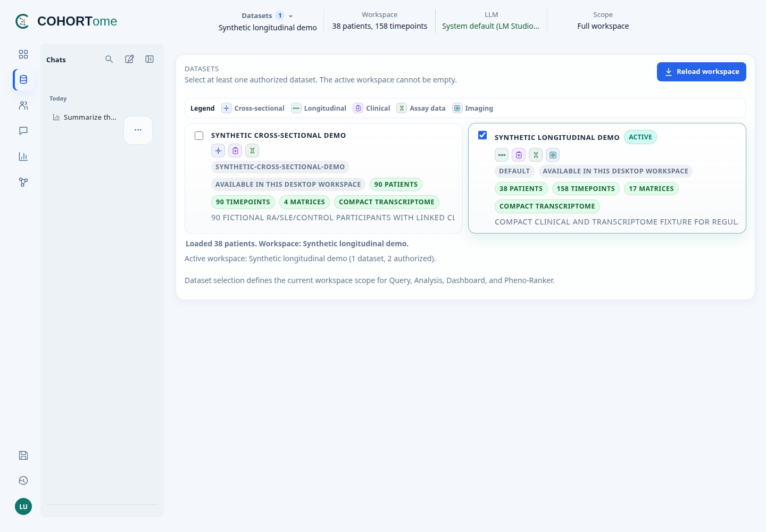Viewport: 766px width, 532px height.
Task: Click COMPACT TRANSCRIPTOME tag on Longitudinal card
Action: click(547, 206)
